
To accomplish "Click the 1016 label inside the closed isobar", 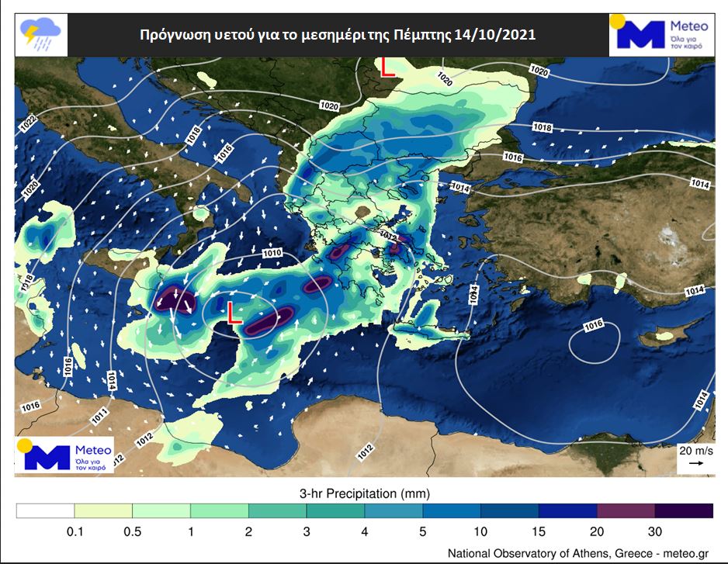I will pyautogui.click(x=594, y=325).
